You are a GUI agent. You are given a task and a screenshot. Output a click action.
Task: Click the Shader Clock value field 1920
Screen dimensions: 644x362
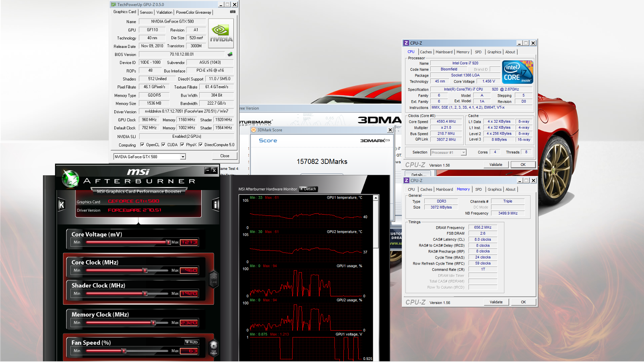click(x=189, y=294)
